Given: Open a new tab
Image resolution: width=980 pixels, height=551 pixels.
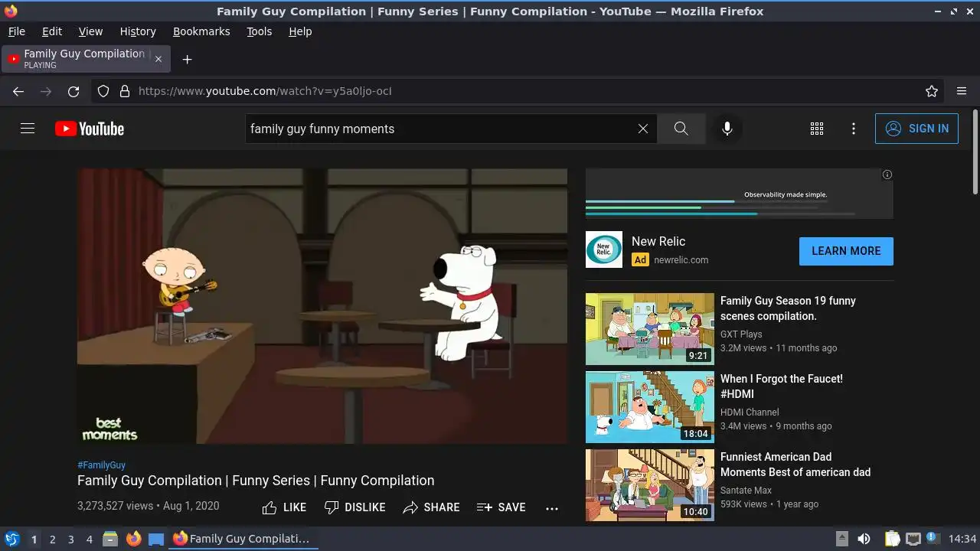Looking at the screenshot, I should pos(187,59).
